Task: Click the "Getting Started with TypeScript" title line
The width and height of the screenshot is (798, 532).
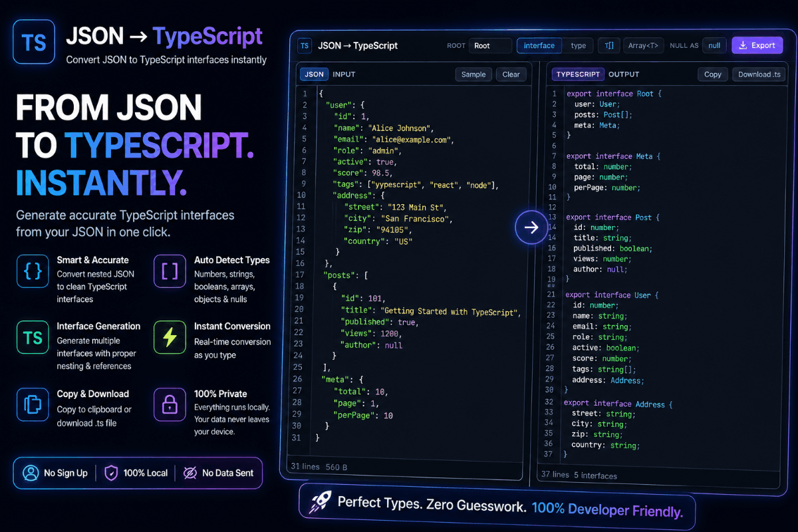Action: (x=430, y=312)
